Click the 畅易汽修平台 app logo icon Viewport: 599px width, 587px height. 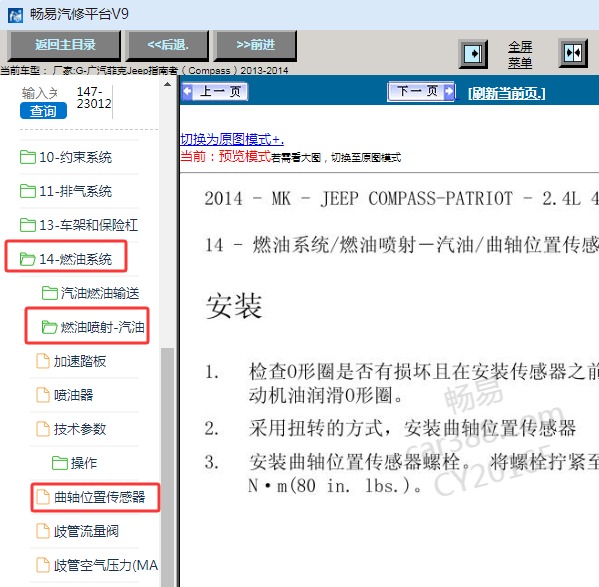(15, 15)
